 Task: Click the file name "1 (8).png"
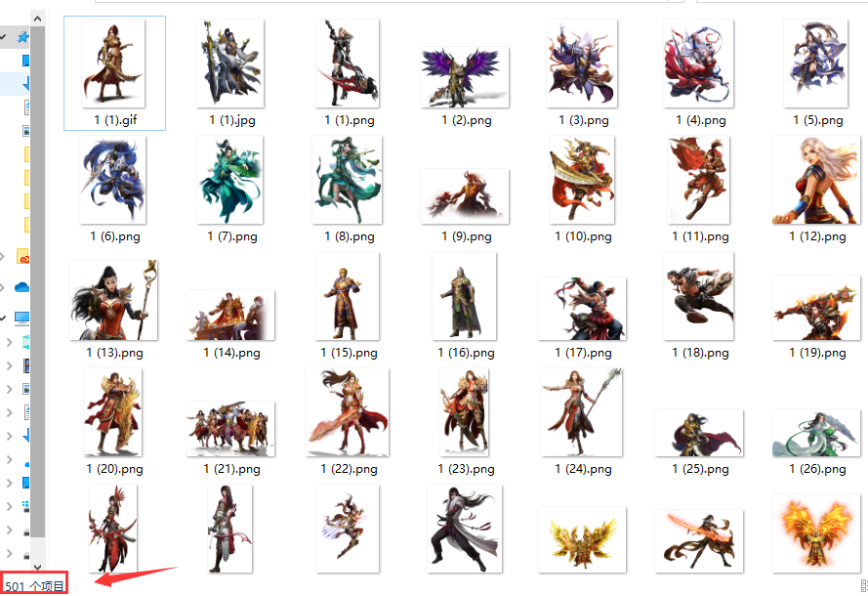(350, 236)
